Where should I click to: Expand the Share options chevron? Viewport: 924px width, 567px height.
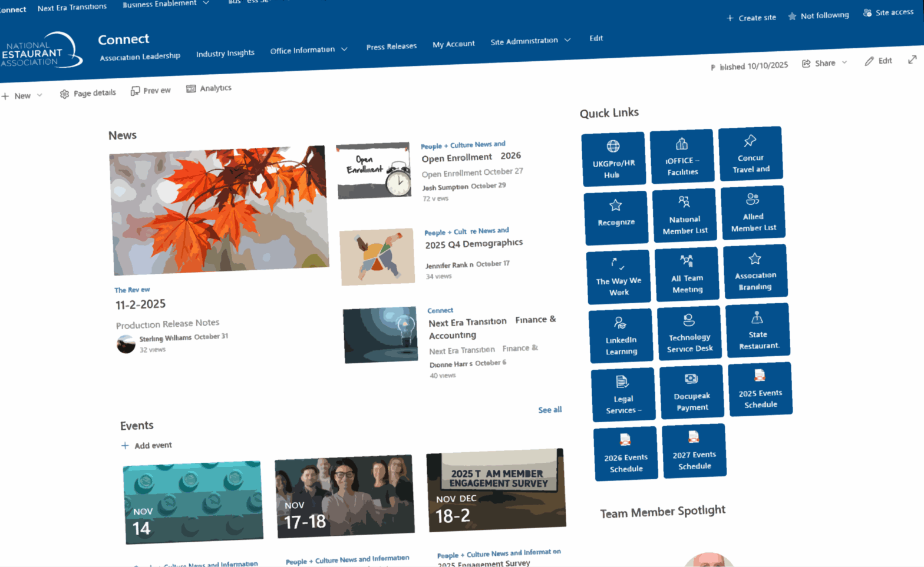844,62
